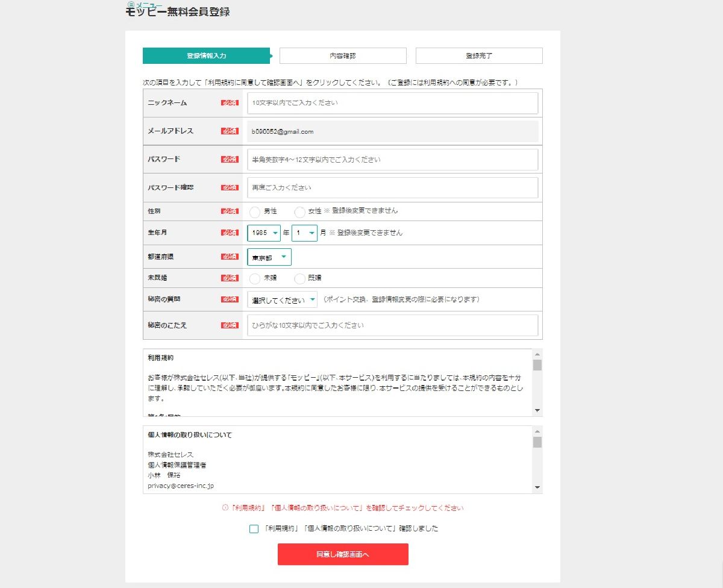Click the 利用規約 heading text

[161, 358]
